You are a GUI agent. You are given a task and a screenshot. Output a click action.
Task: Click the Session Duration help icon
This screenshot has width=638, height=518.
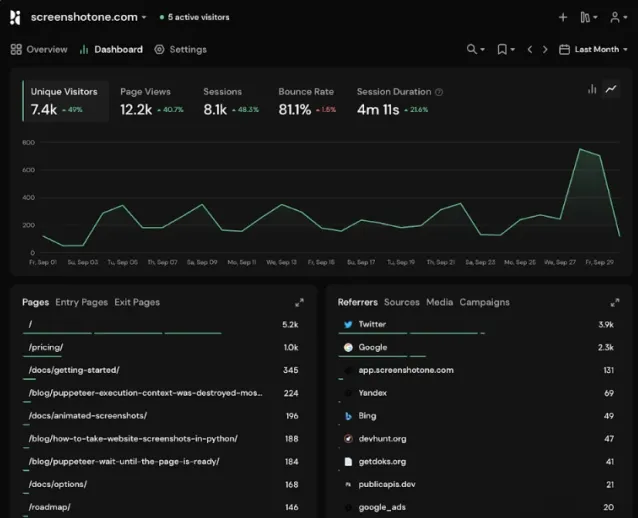pos(439,92)
